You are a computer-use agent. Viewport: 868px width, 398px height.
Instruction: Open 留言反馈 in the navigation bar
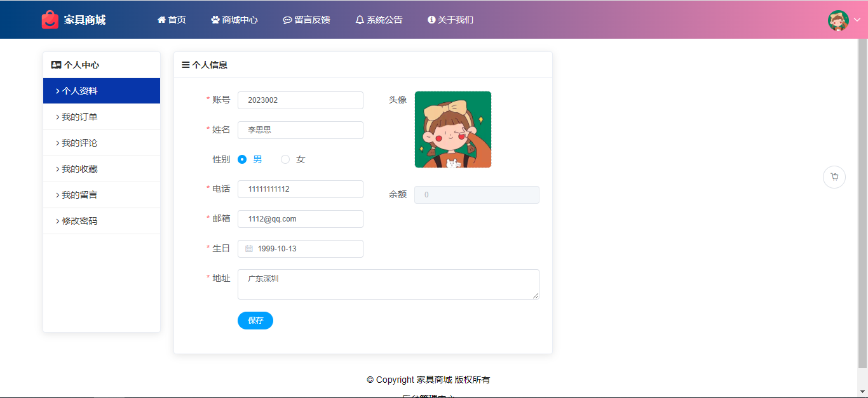click(x=306, y=20)
